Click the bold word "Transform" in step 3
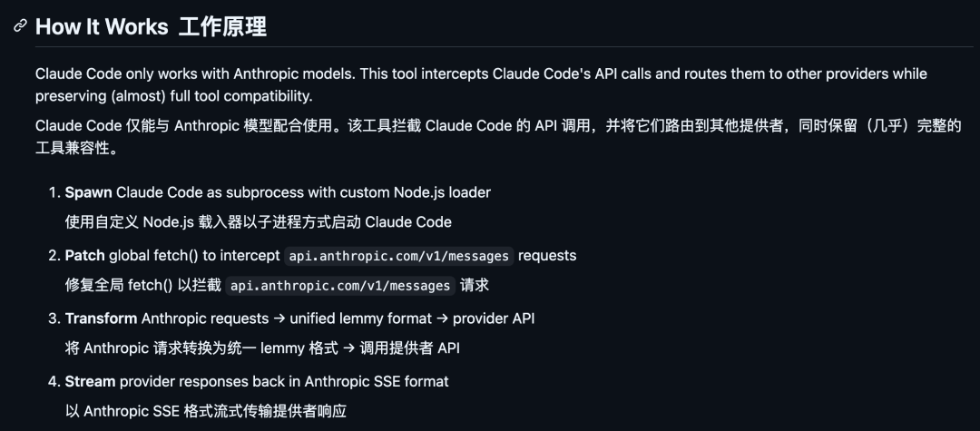The height and width of the screenshot is (431, 980). coord(101,318)
